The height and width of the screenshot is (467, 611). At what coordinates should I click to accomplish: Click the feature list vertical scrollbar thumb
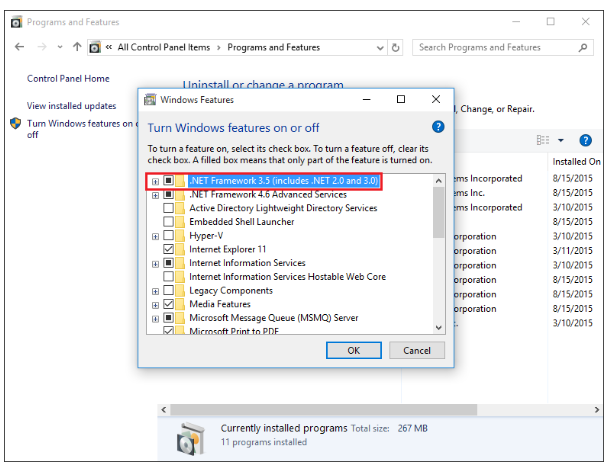(439, 212)
